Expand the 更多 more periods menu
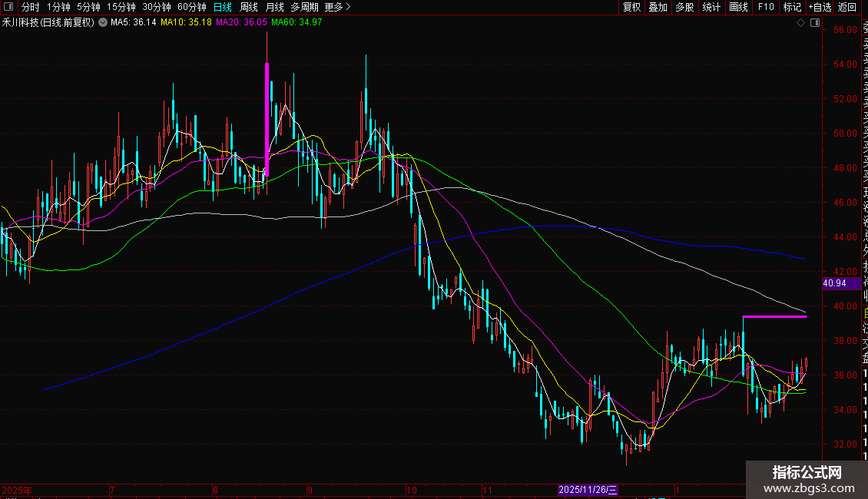The width and height of the screenshot is (868, 499). pyautogui.click(x=338, y=7)
